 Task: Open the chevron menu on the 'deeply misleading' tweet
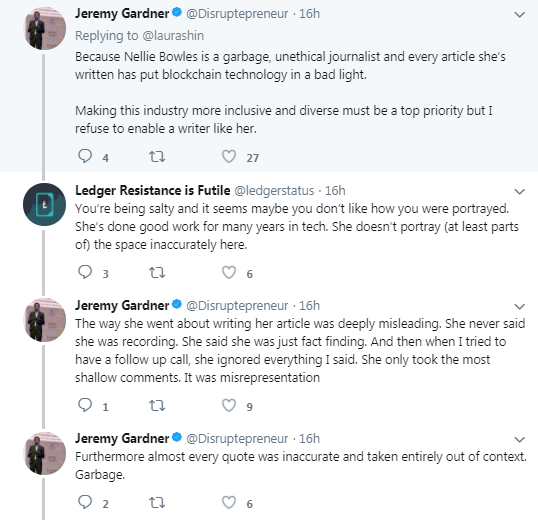[x=520, y=306]
